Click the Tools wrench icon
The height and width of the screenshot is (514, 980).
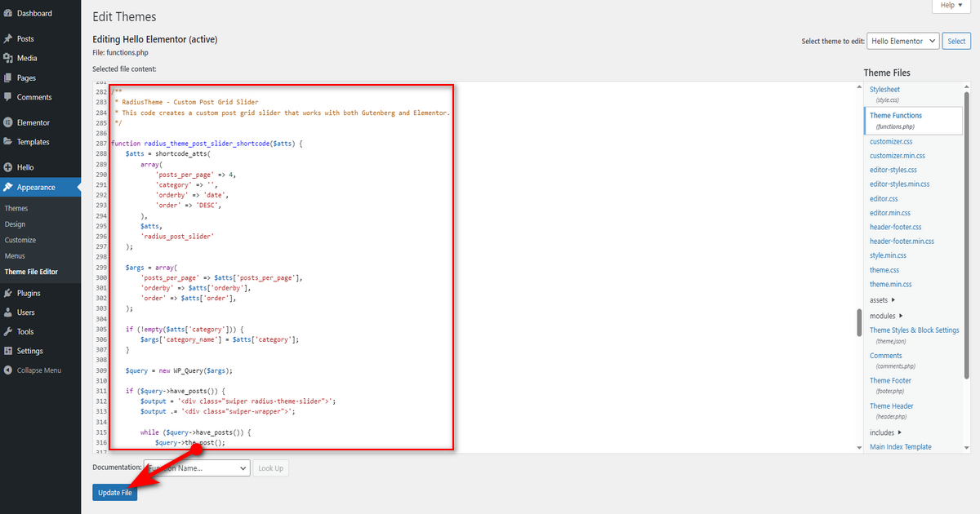coord(8,332)
